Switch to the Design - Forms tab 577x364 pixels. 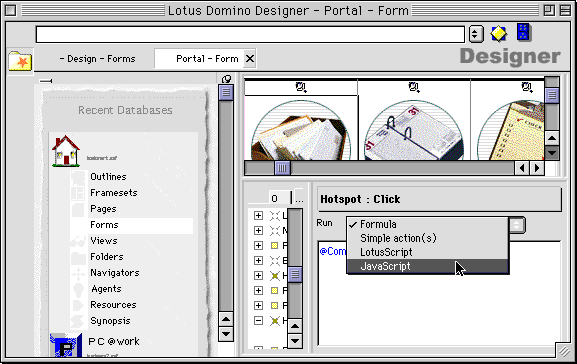pyautogui.click(x=98, y=59)
